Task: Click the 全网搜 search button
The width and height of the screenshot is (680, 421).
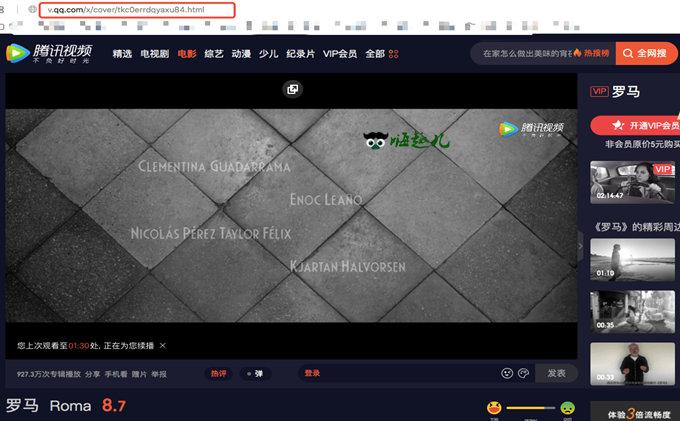Action: point(646,53)
